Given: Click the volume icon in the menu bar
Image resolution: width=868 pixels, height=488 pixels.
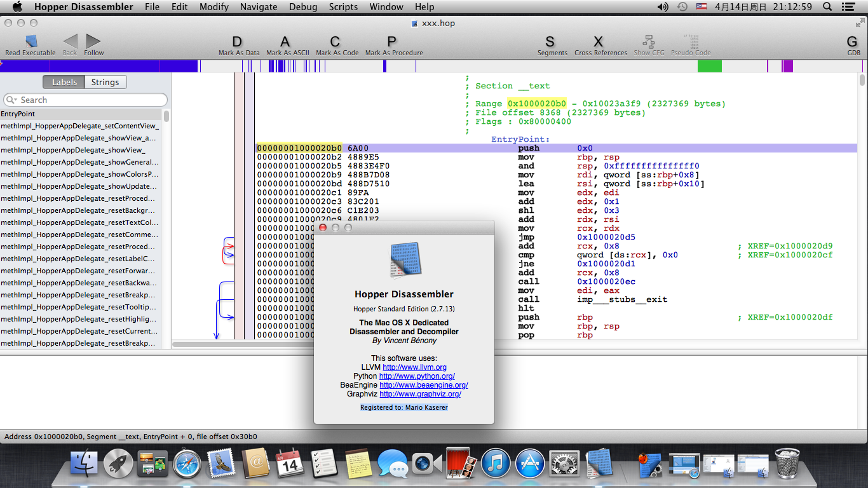Looking at the screenshot, I should coord(663,7).
